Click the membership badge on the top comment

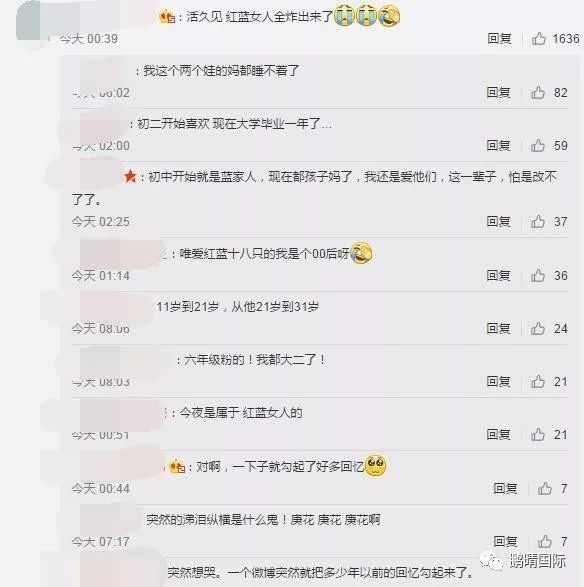(167, 17)
